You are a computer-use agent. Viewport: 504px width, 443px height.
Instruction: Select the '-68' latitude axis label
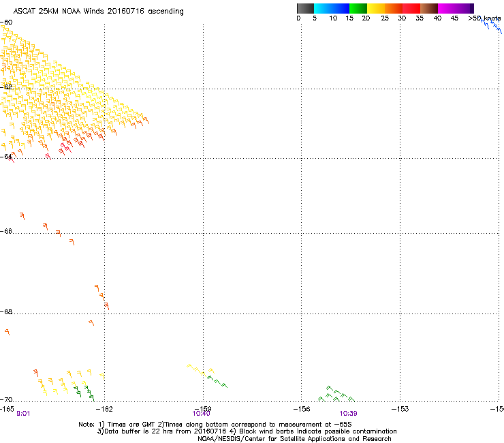[6, 311]
